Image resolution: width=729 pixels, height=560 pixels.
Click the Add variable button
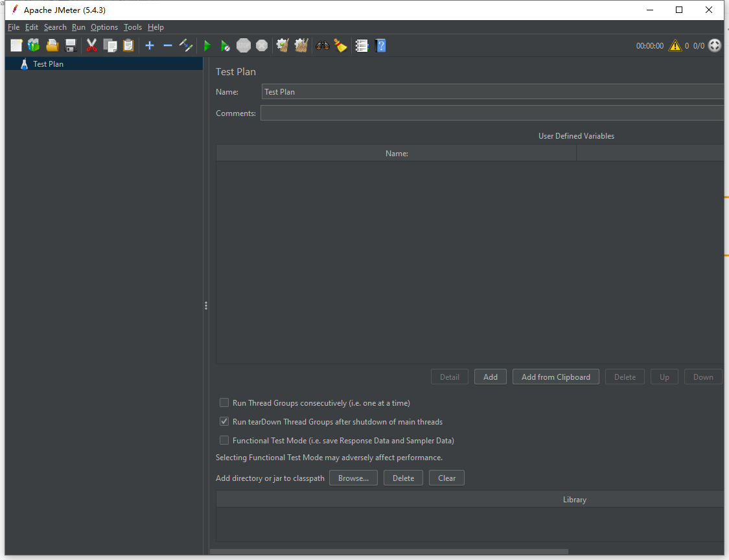click(x=491, y=377)
